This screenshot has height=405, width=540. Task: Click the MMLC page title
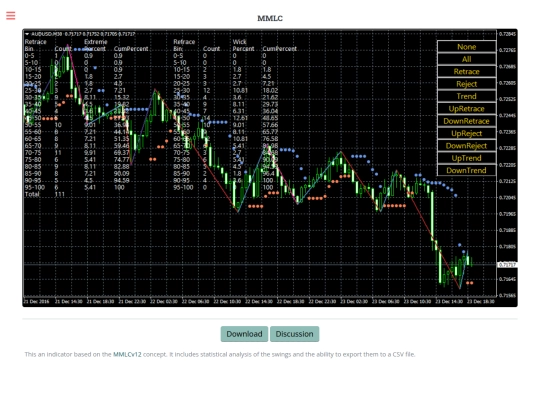point(270,18)
